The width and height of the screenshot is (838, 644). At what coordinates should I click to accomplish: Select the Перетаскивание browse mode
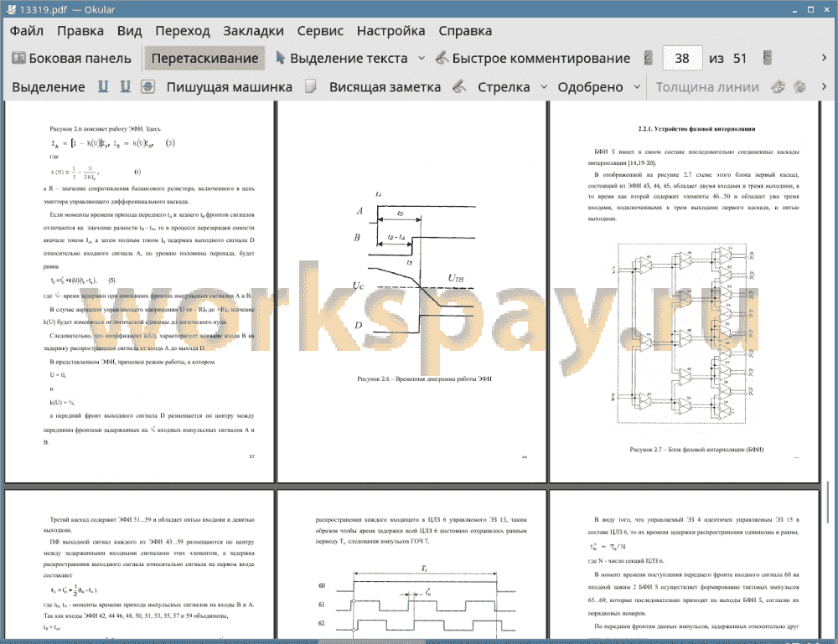pyautogui.click(x=204, y=59)
